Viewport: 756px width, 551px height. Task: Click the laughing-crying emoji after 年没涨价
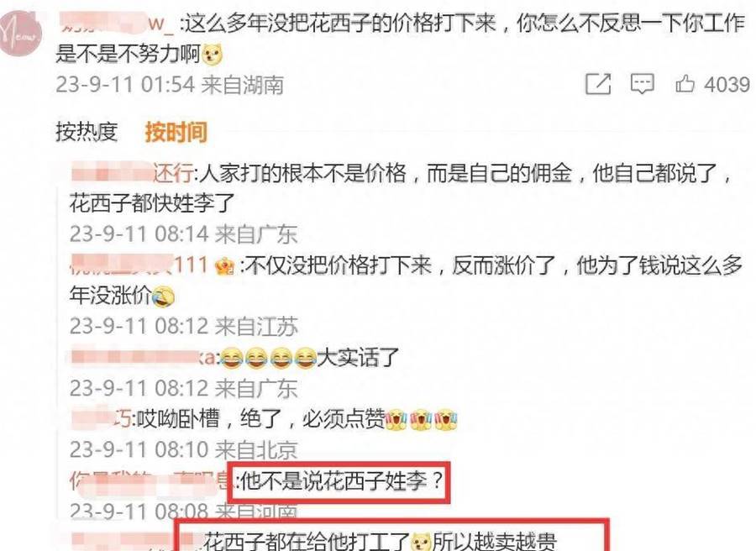point(162,296)
